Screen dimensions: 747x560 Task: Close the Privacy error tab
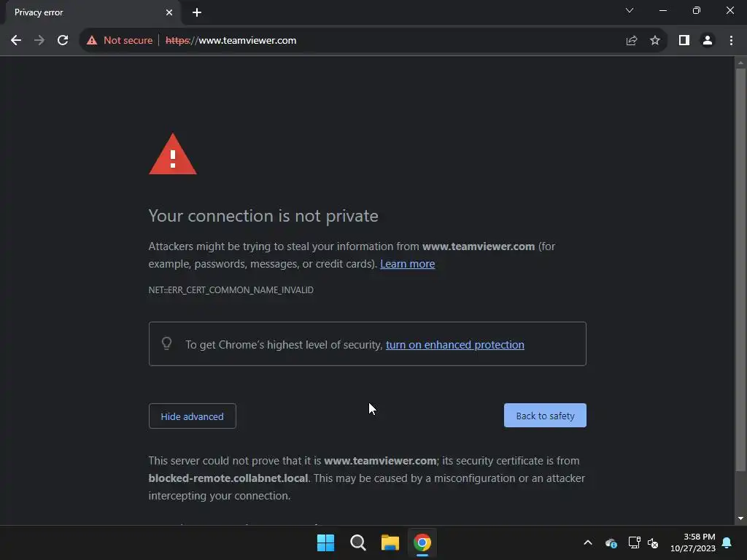coord(169,12)
